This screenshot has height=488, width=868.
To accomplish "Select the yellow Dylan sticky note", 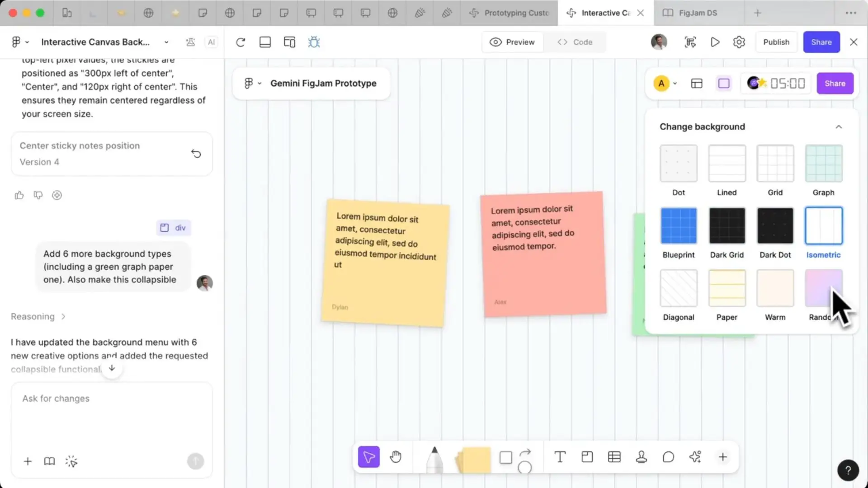I will [385, 263].
